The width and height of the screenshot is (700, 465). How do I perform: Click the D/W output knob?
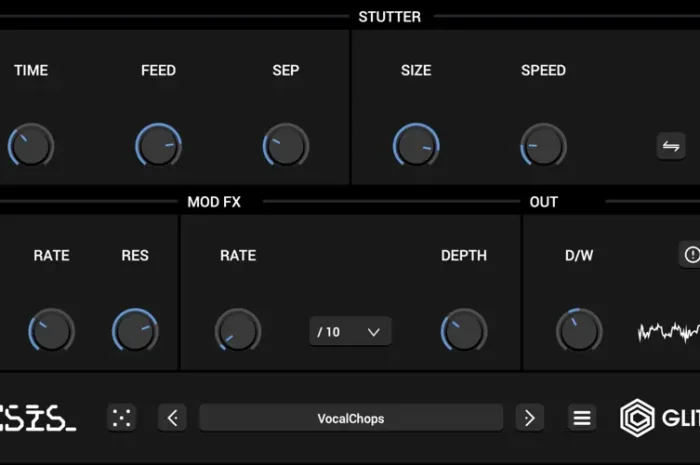[579, 331]
